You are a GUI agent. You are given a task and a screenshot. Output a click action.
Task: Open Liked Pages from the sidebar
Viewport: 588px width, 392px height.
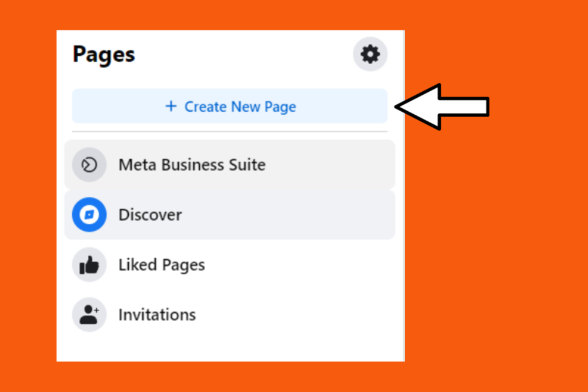coord(162,264)
